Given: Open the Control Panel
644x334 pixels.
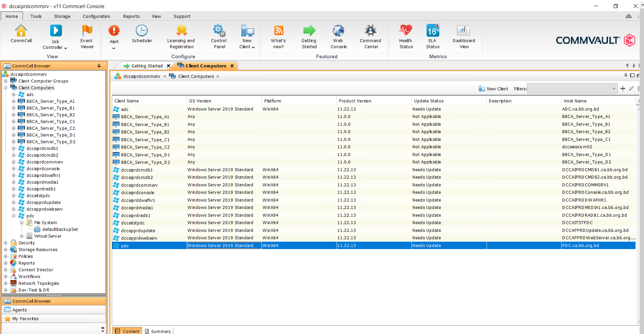Looking at the screenshot, I should (x=219, y=37).
